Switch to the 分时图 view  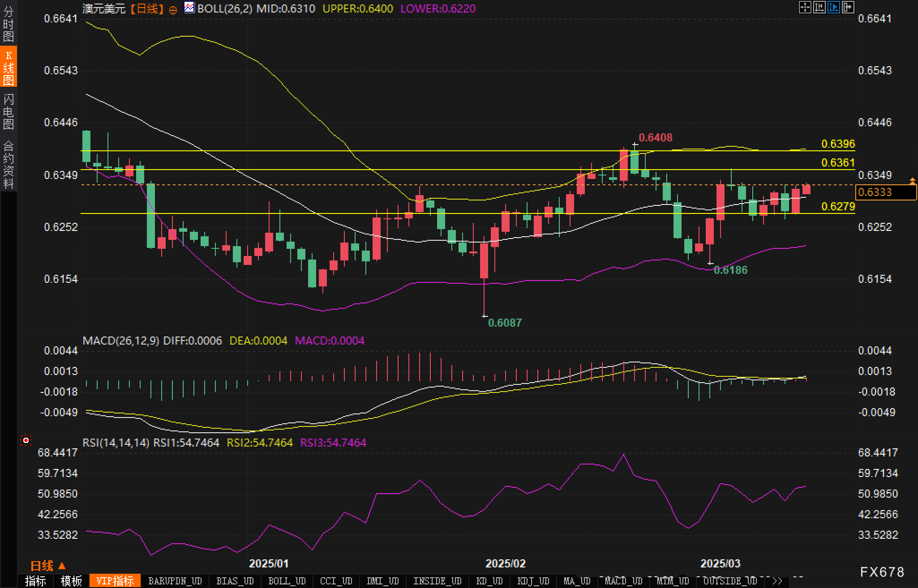click(9, 24)
